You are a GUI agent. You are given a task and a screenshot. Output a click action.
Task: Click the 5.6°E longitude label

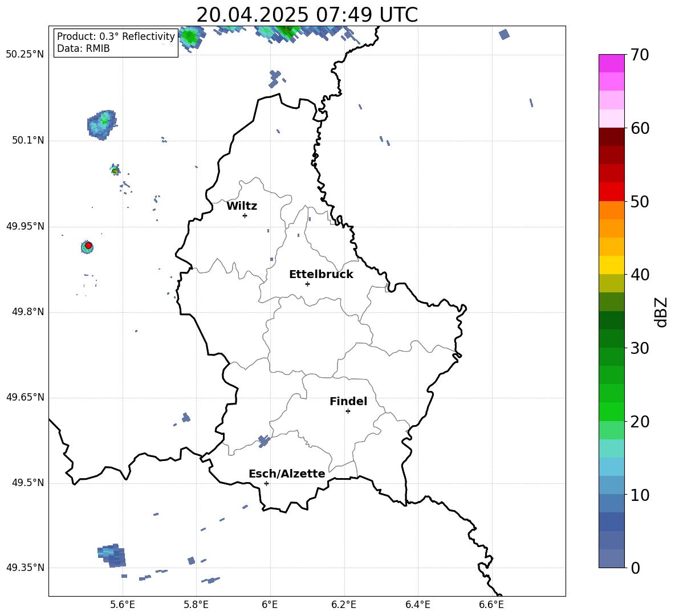pos(122,605)
